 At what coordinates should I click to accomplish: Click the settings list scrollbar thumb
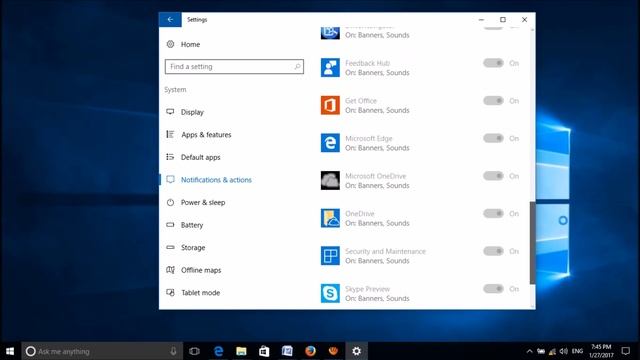[532, 242]
